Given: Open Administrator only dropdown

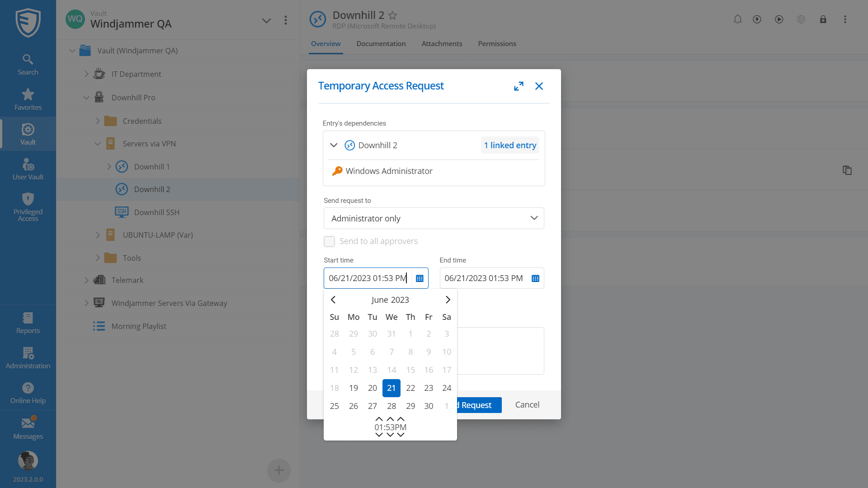Looking at the screenshot, I should (x=434, y=218).
